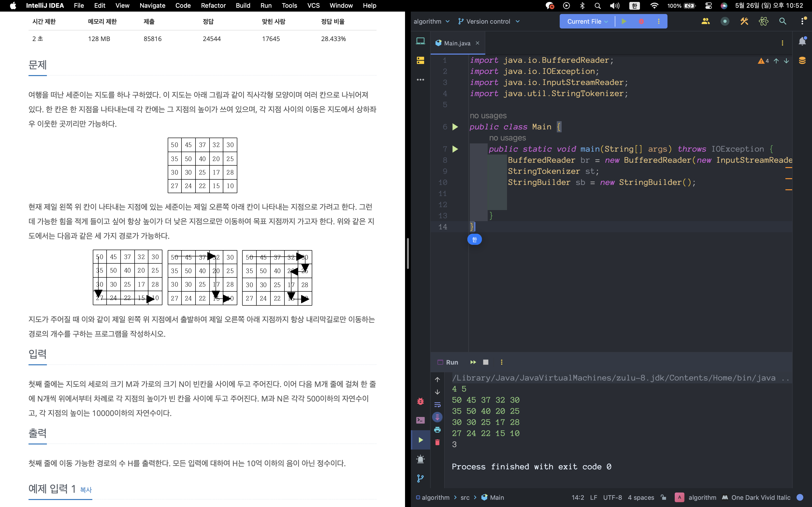Screen dimensions: 812x507
Task: Click the Debug bug icon in toolbar
Action: click(641, 21)
